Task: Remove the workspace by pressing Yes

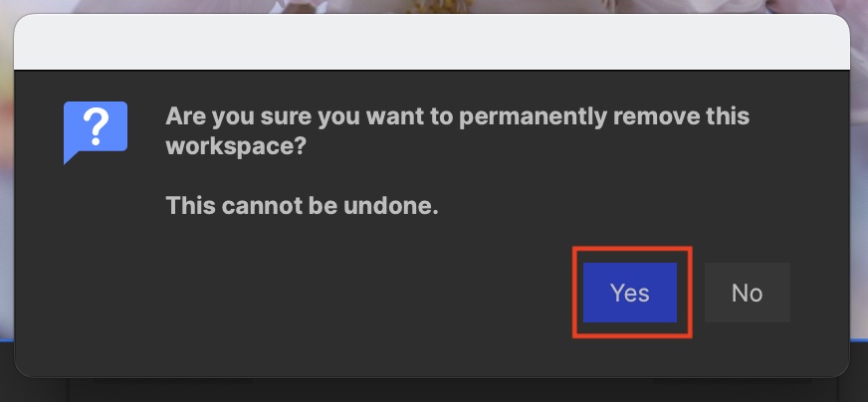Action: [630, 293]
